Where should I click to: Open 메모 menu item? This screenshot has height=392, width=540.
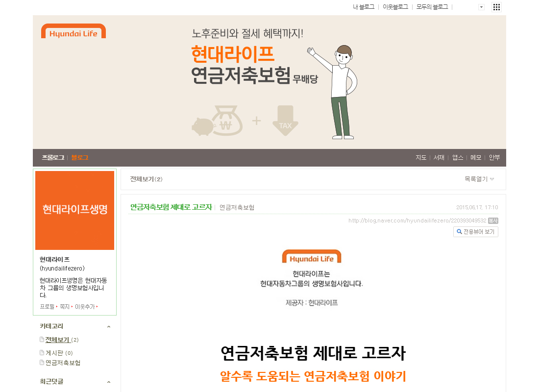pyautogui.click(x=476, y=157)
